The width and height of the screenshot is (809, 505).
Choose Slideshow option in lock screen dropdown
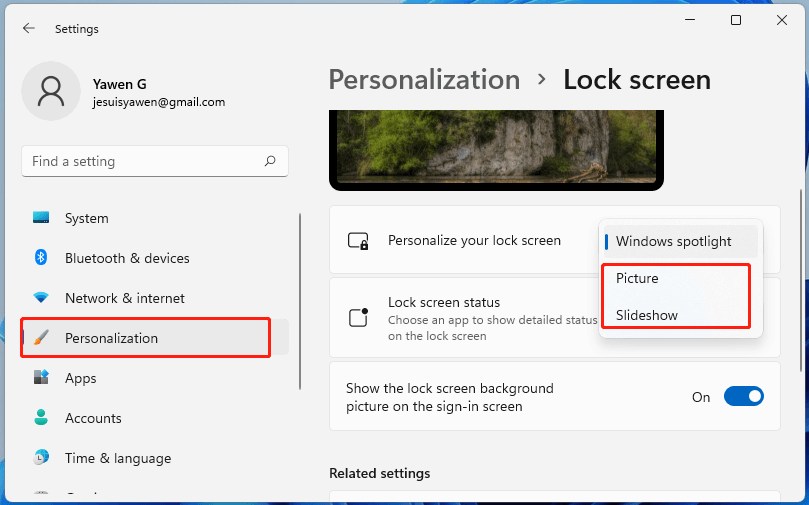coord(646,315)
